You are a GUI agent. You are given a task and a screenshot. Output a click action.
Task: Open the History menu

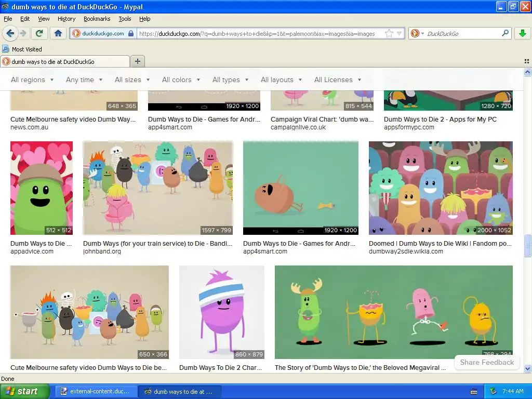click(x=66, y=19)
